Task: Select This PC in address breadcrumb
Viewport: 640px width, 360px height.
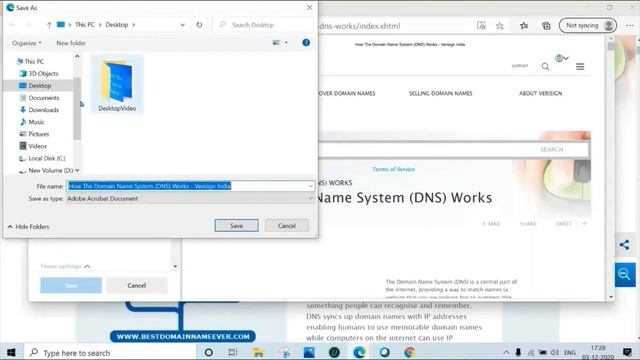Action: [x=84, y=24]
